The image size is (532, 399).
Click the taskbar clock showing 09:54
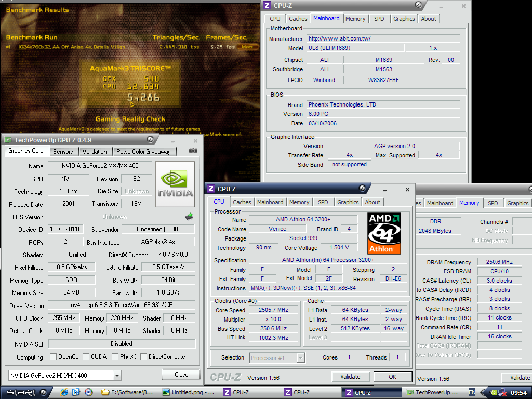tap(518, 393)
